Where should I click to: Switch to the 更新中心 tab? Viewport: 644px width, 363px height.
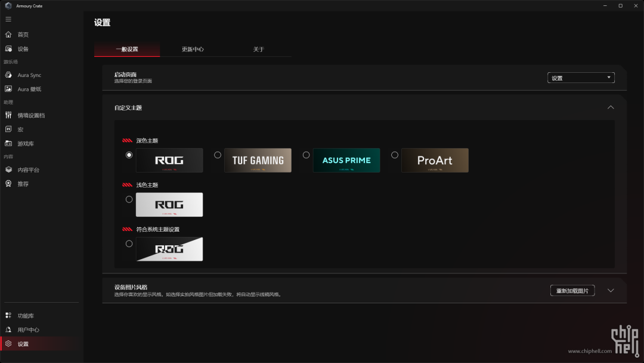(x=193, y=50)
